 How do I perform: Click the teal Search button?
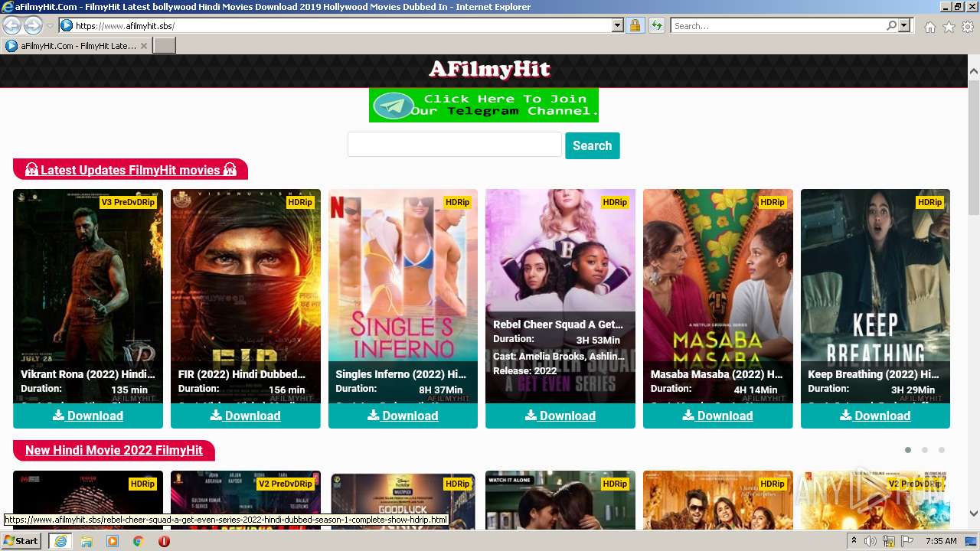593,145
